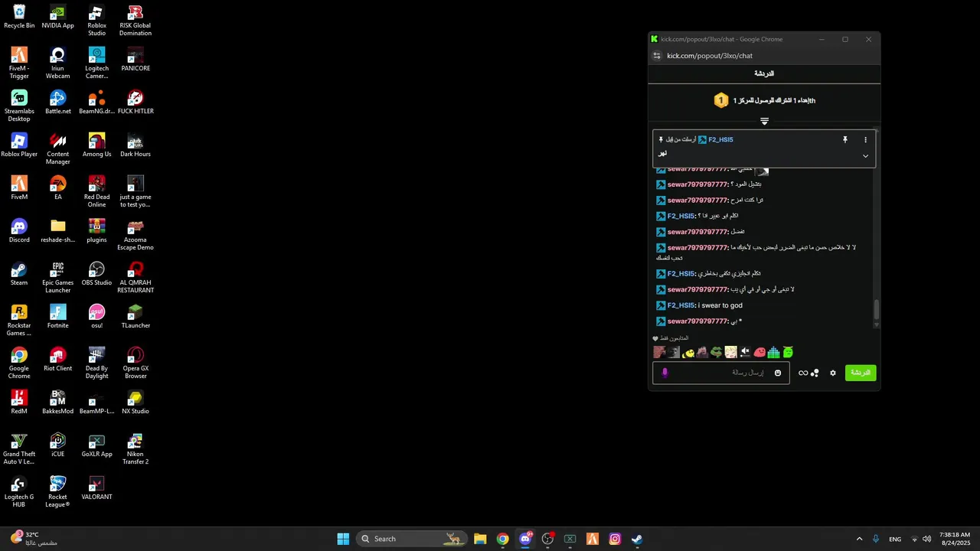Image resolution: width=980 pixels, height=551 pixels.
Task: Switch to Discord on the taskbar
Action: [525, 539]
